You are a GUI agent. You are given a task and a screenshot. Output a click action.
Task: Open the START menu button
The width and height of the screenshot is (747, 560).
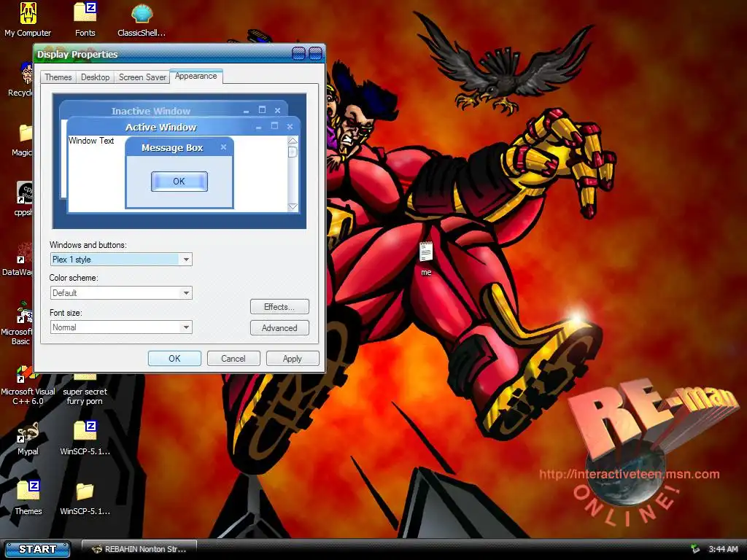(x=37, y=549)
